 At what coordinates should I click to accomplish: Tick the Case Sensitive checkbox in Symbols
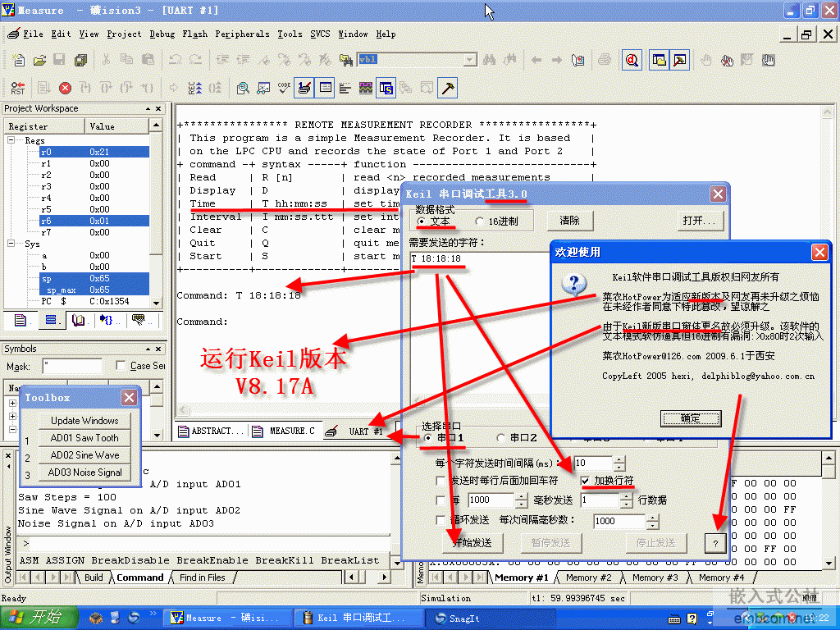pos(121,365)
